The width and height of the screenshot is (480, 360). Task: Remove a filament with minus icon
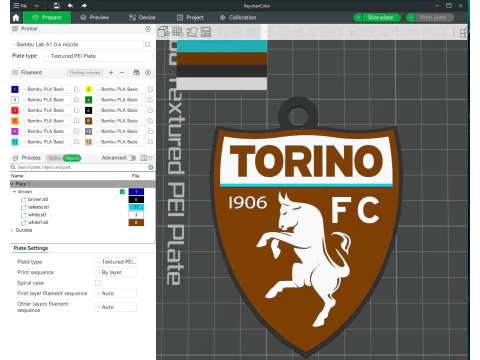122,72
